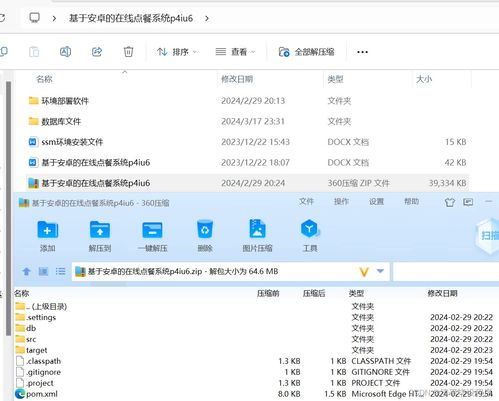Open the Tools (工具) icon in 360压缩
This screenshot has width=499, height=401.
point(310,228)
